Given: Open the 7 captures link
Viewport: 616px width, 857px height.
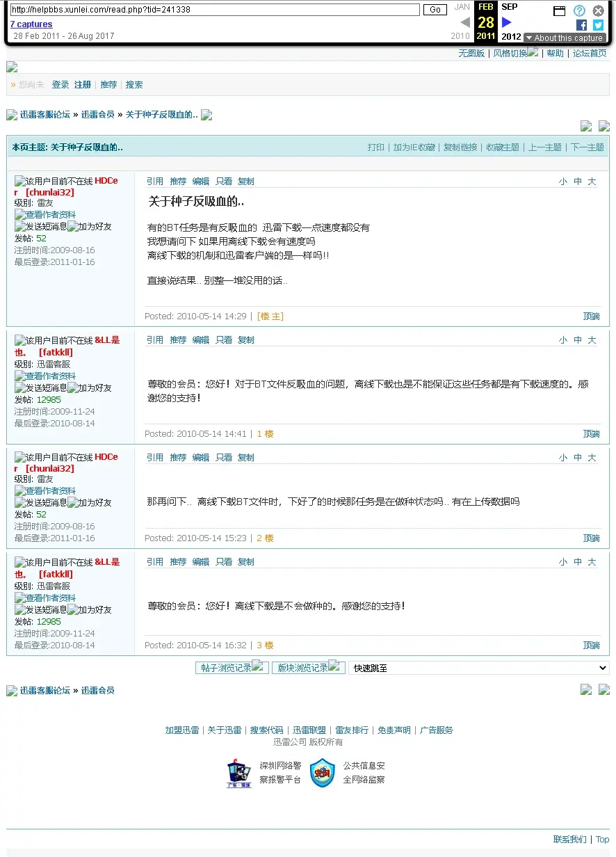Looking at the screenshot, I should 31,24.
